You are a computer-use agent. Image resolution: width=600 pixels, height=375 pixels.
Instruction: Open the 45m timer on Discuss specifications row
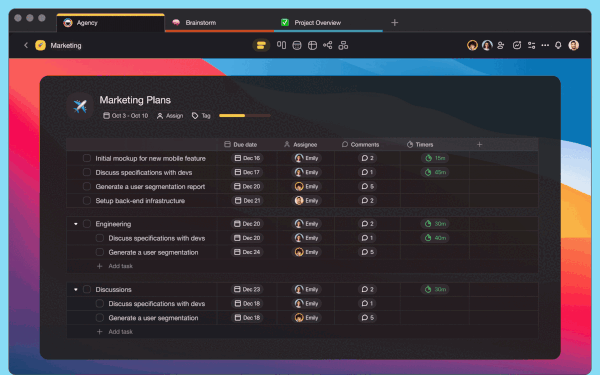coord(435,172)
